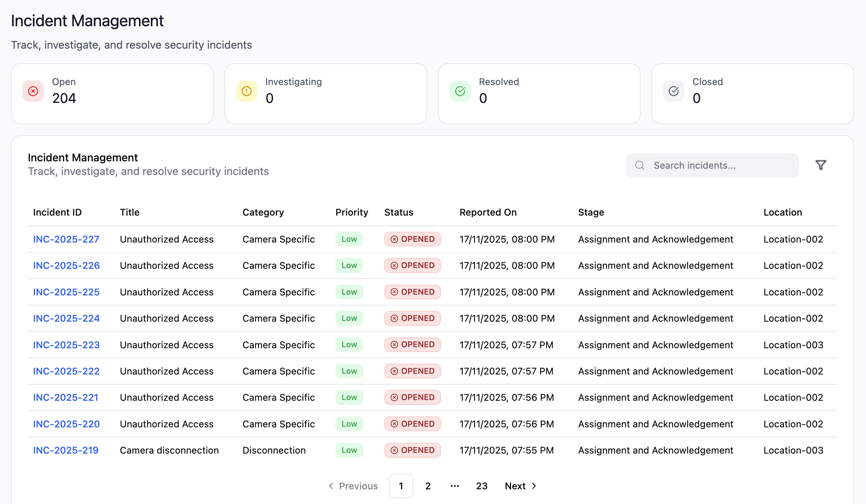866x504 pixels.
Task: Click the Priority column header
Action: click(x=351, y=212)
